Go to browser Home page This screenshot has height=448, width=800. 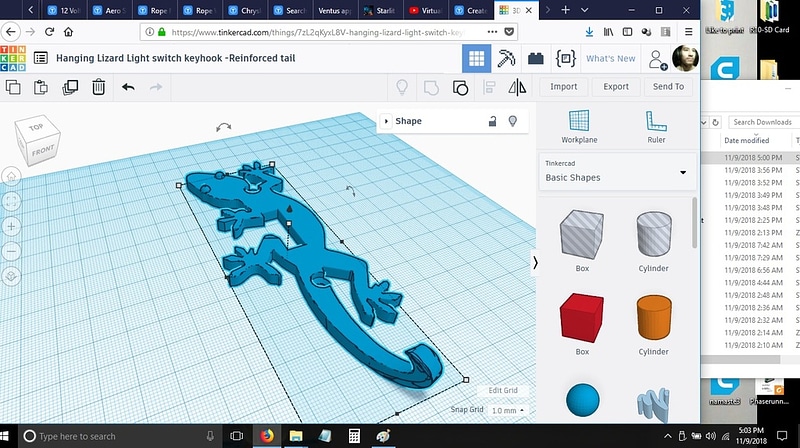68,32
